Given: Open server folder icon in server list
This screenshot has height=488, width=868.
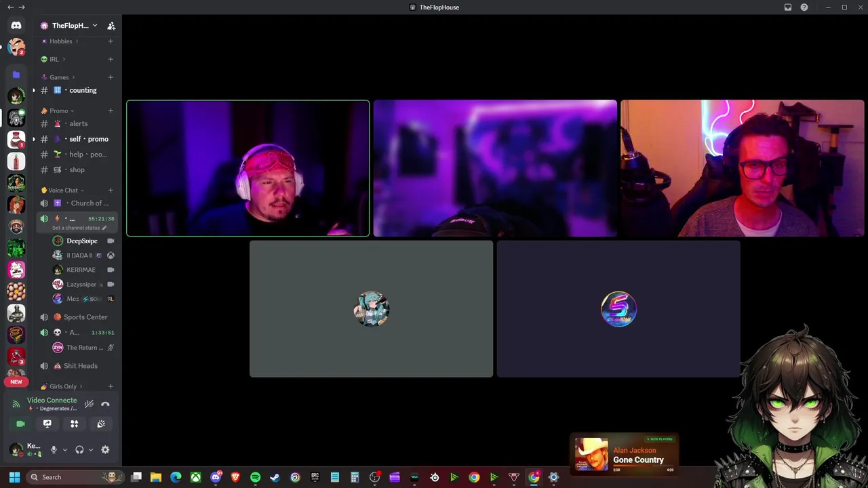Looking at the screenshot, I should click(x=16, y=75).
